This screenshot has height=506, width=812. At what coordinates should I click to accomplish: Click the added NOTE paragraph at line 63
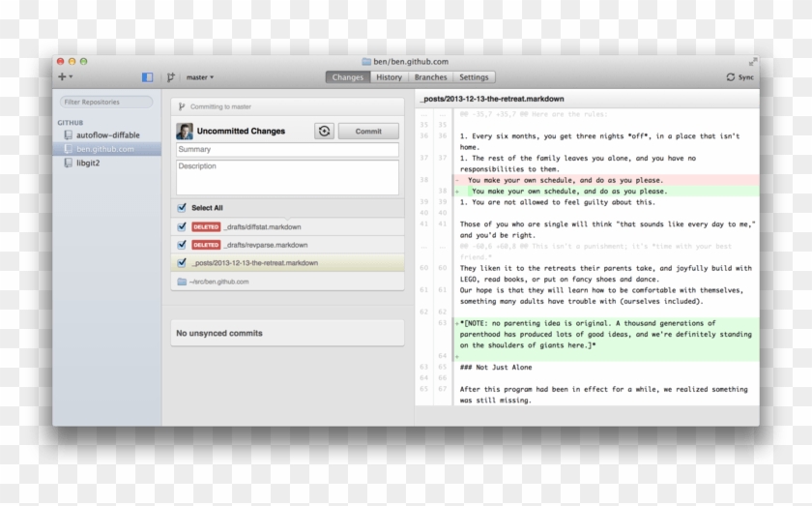click(x=606, y=334)
